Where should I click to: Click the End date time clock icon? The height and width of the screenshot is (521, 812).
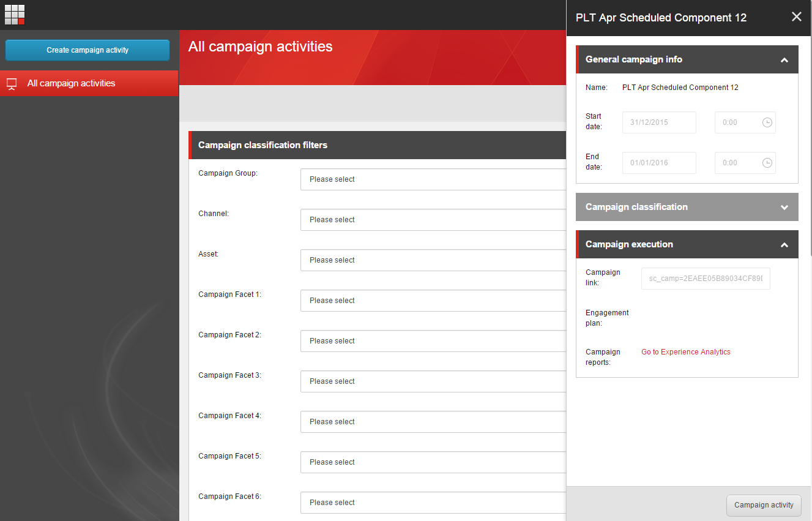pos(767,163)
